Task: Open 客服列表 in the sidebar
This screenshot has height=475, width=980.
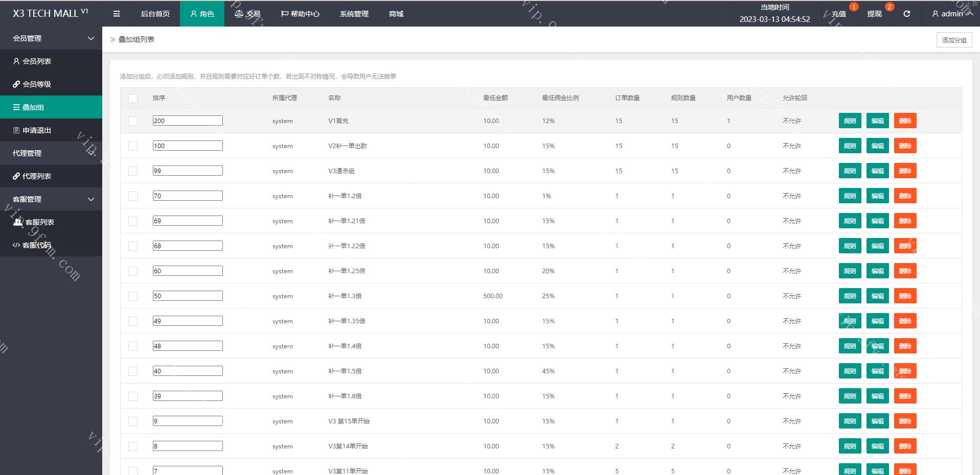Action: [x=39, y=222]
